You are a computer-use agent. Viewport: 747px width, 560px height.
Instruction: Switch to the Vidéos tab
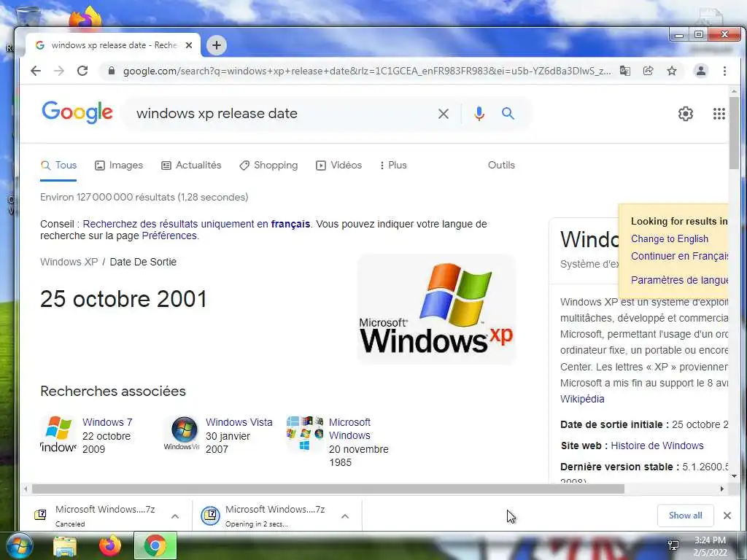(339, 166)
